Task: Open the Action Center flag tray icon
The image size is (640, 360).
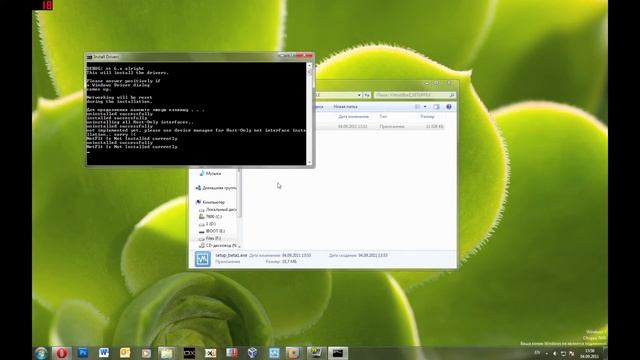Action: click(x=571, y=353)
